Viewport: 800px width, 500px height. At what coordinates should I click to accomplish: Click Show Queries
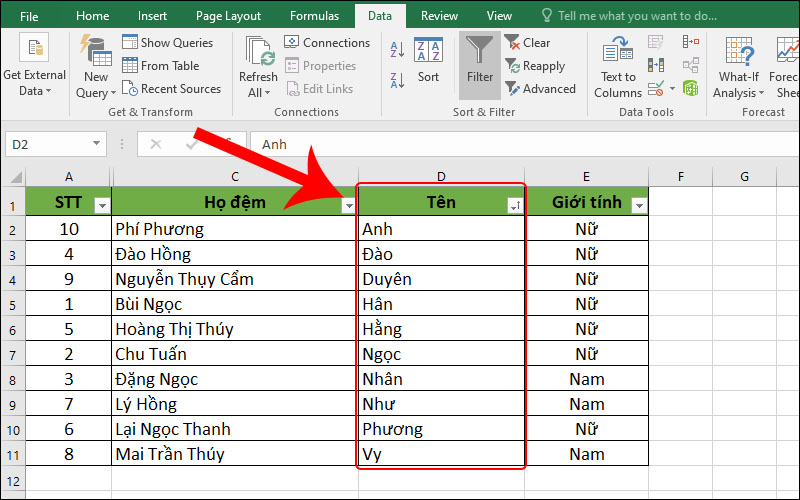167,42
